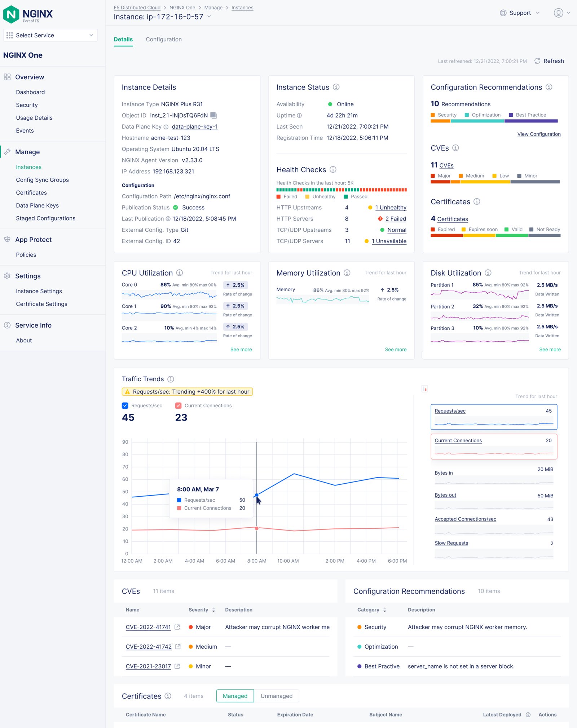Select the Bytes out trend sparkline
This screenshot has height=728, width=577.
pyautogui.click(x=494, y=505)
